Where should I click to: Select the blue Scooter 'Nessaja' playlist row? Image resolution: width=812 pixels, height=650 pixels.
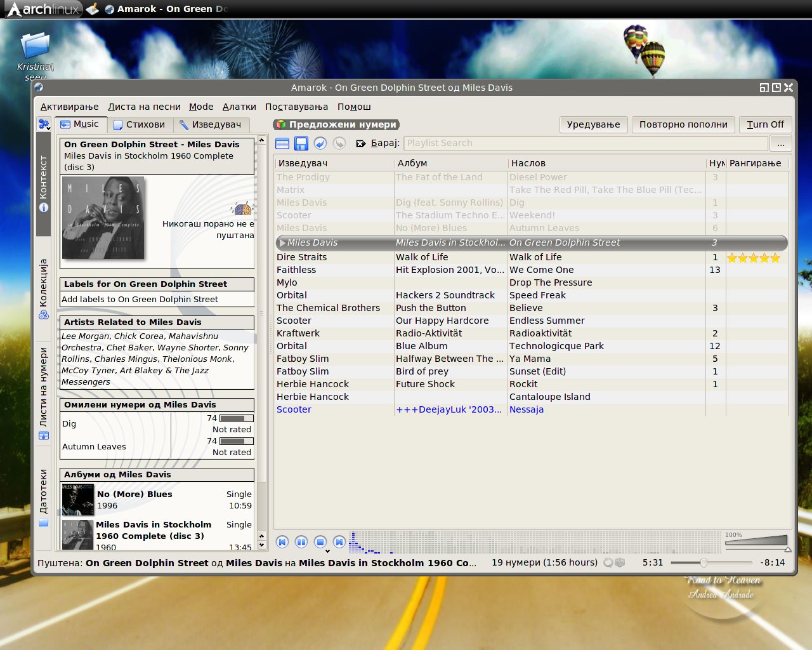tap(532, 409)
